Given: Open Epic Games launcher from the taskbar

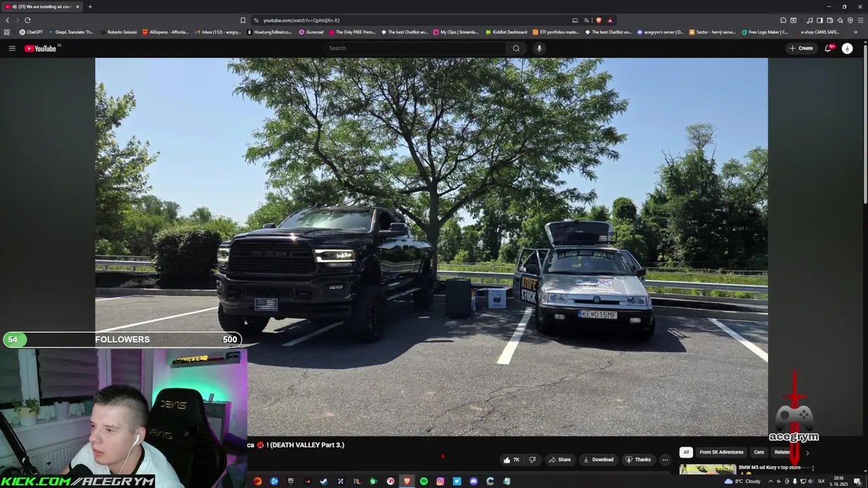Looking at the screenshot, I should pos(291,481).
